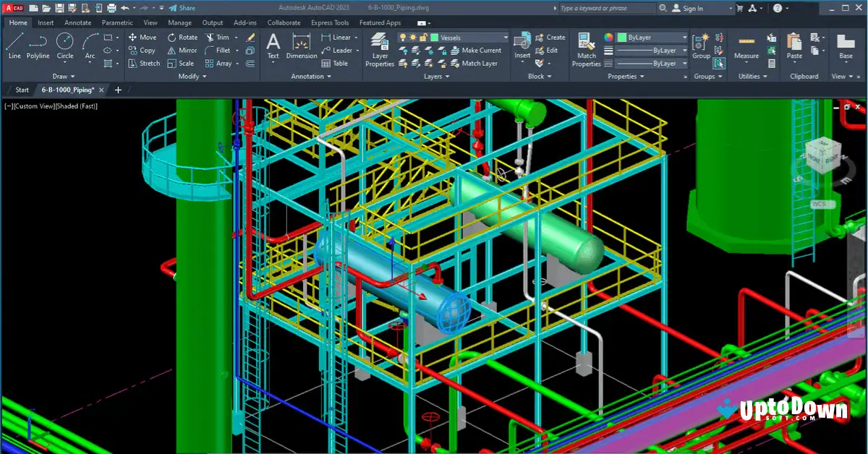Activate the Trim tool
Screen dimensions: 868x454
(221, 37)
